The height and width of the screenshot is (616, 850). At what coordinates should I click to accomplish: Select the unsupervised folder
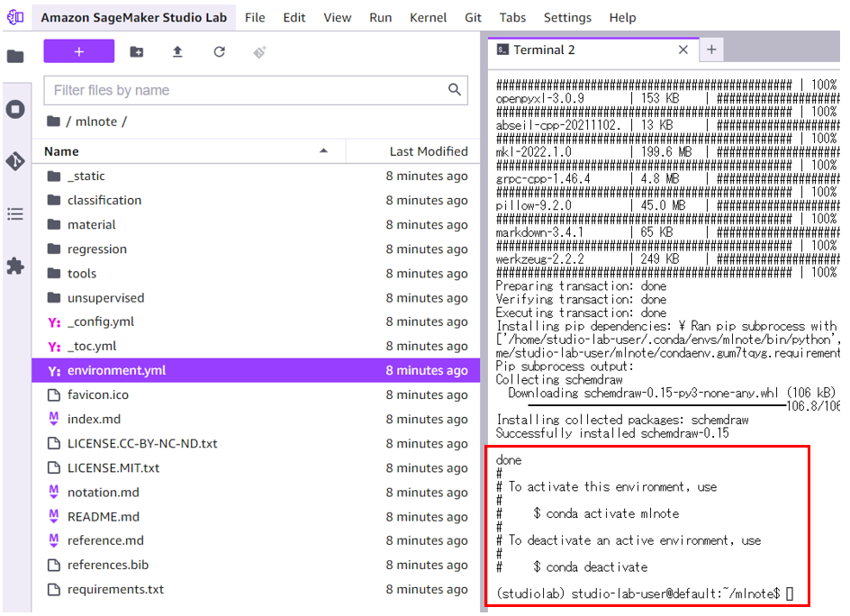click(x=256, y=298)
